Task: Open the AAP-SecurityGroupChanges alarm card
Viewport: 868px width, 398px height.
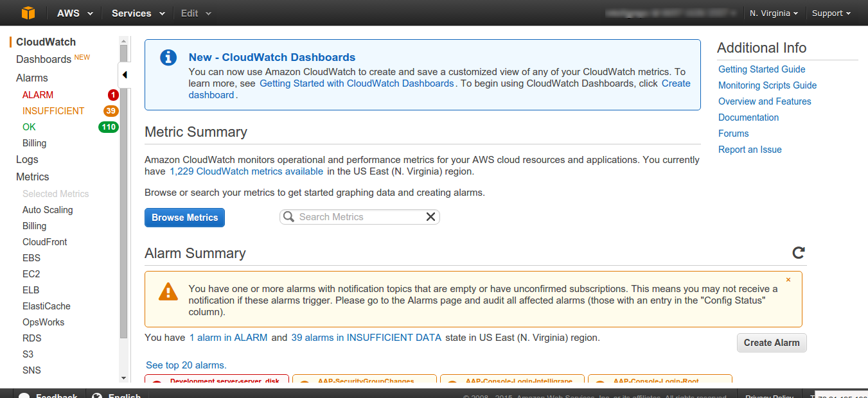Action: 364,379
